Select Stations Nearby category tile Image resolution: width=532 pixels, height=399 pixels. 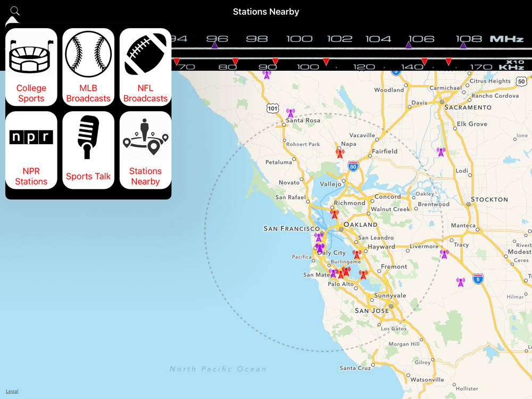coord(145,150)
